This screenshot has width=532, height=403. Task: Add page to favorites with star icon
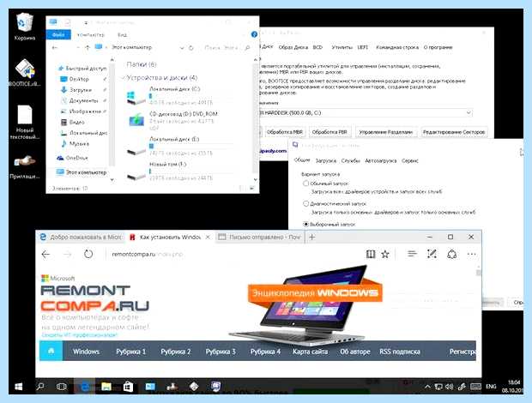385,254
